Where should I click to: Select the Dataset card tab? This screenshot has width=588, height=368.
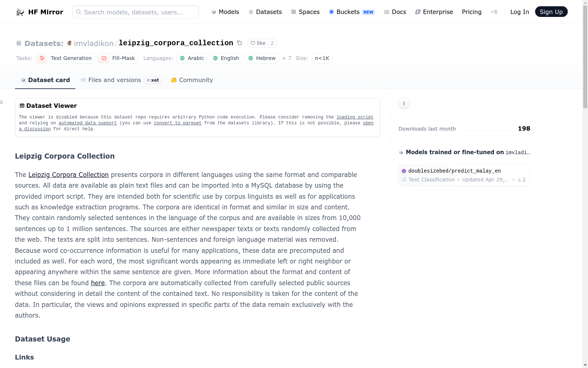(x=45, y=80)
